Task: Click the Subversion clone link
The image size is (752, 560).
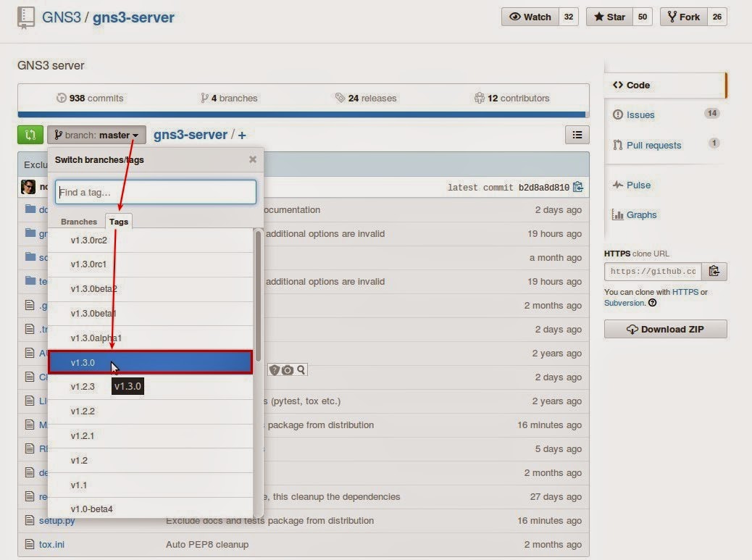Action: point(624,303)
